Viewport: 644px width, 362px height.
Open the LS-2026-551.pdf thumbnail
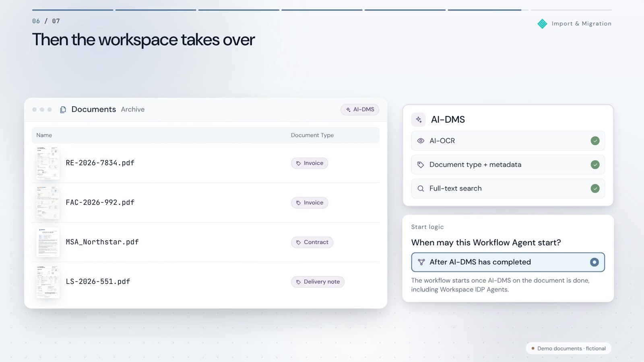pyautogui.click(x=48, y=282)
